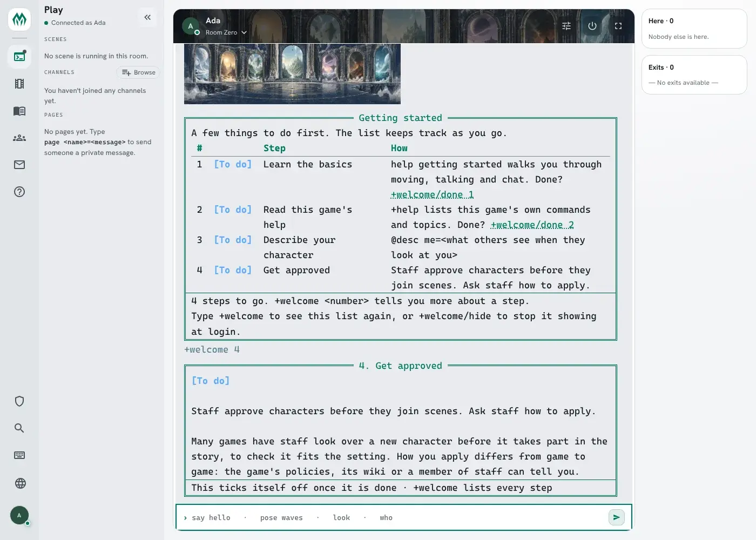
Task: Click the 'No exits available' text
Action: pos(683,83)
